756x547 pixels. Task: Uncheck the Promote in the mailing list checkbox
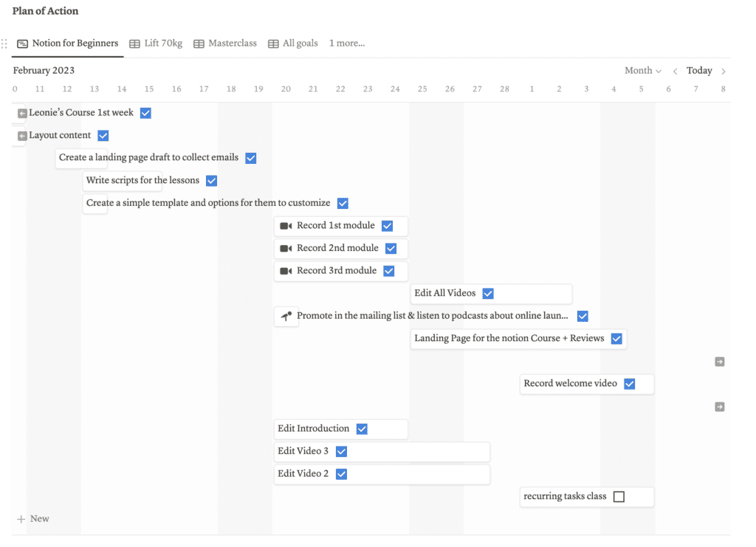pyautogui.click(x=583, y=316)
